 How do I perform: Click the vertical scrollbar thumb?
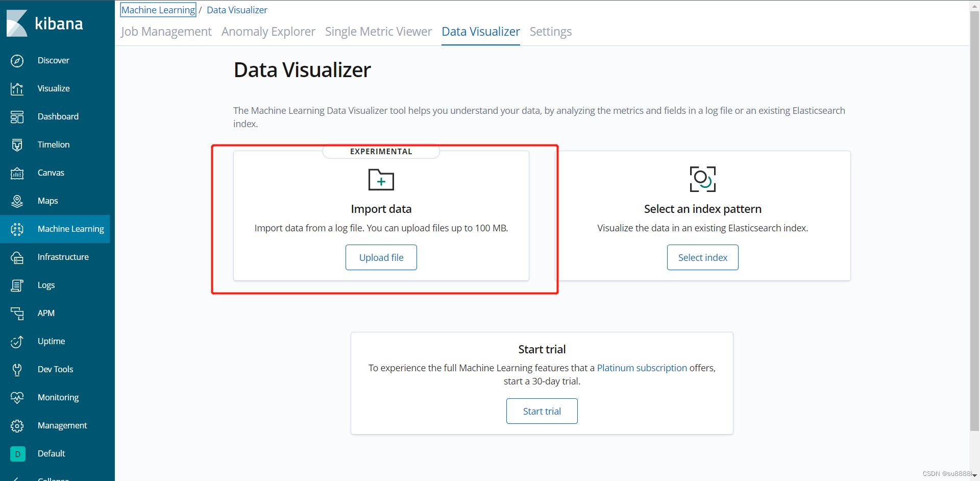click(x=974, y=220)
